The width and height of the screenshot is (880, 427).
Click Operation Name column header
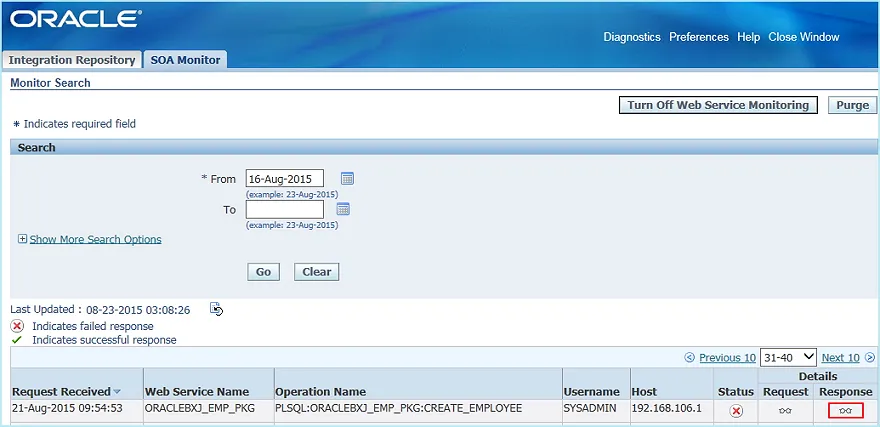pyautogui.click(x=320, y=392)
